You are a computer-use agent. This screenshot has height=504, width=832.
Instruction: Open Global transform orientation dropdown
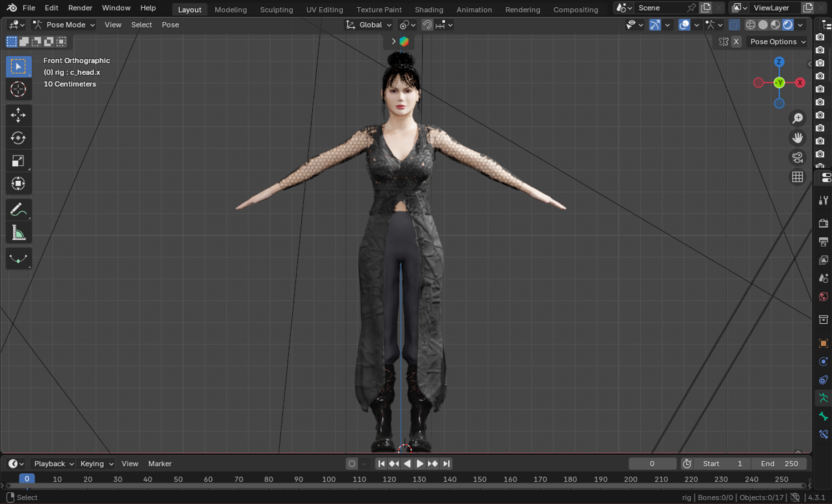click(x=369, y=25)
